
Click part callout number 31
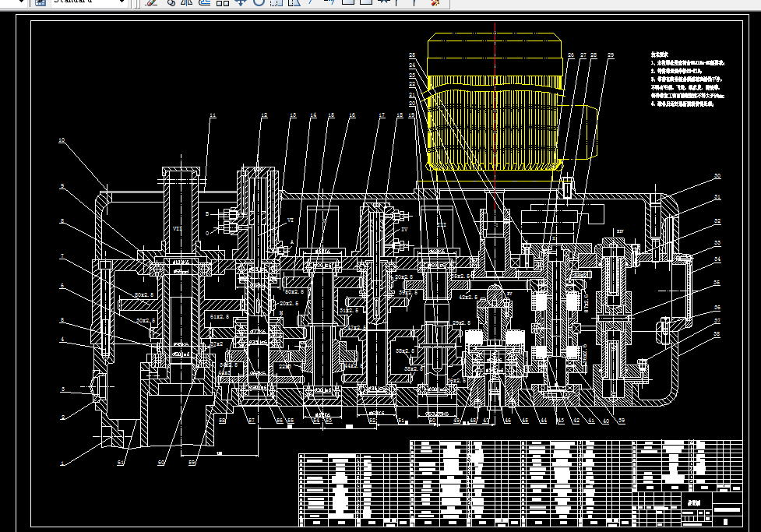tap(717, 197)
